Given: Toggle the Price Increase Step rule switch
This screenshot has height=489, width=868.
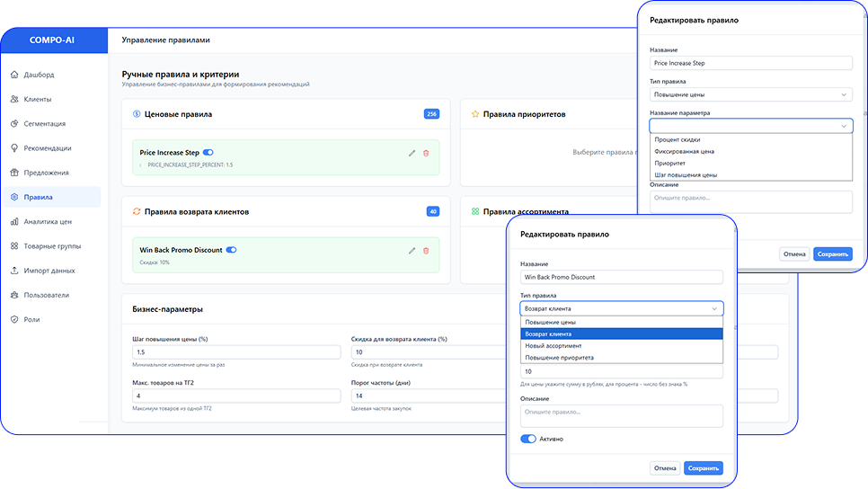Looking at the screenshot, I should pos(208,153).
